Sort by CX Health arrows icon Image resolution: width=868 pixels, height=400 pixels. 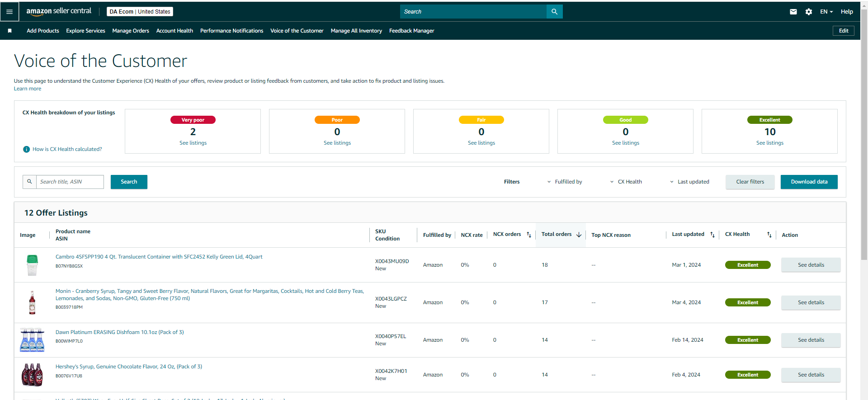pos(769,235)
